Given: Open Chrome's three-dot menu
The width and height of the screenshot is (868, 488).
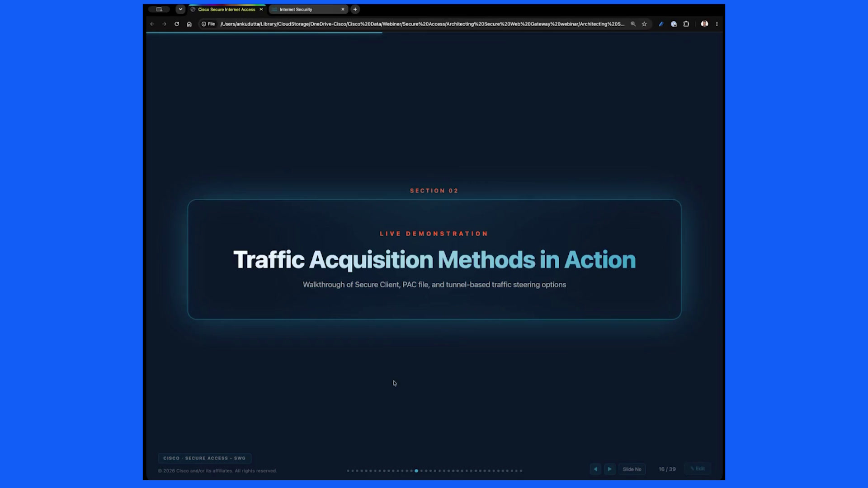Looking at the screenshot, I should [717, 24].
